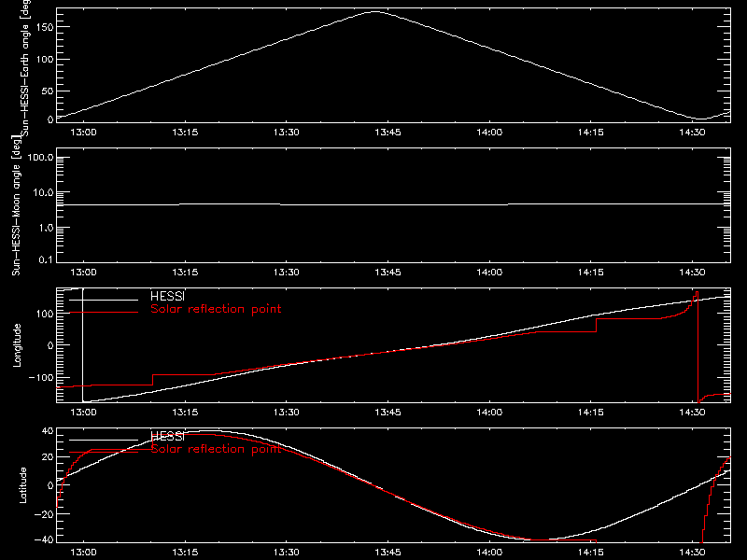Click 13:00 time label under Longitude plot
This screenshot has width=747, height=560.
click(83, 413)
